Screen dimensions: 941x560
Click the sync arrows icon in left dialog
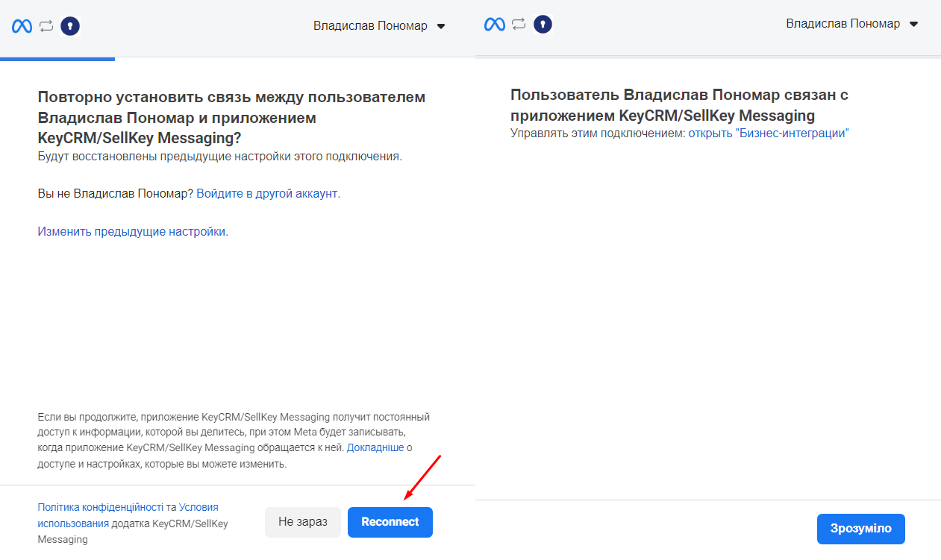pyautogui.click(x=46, y=26)
